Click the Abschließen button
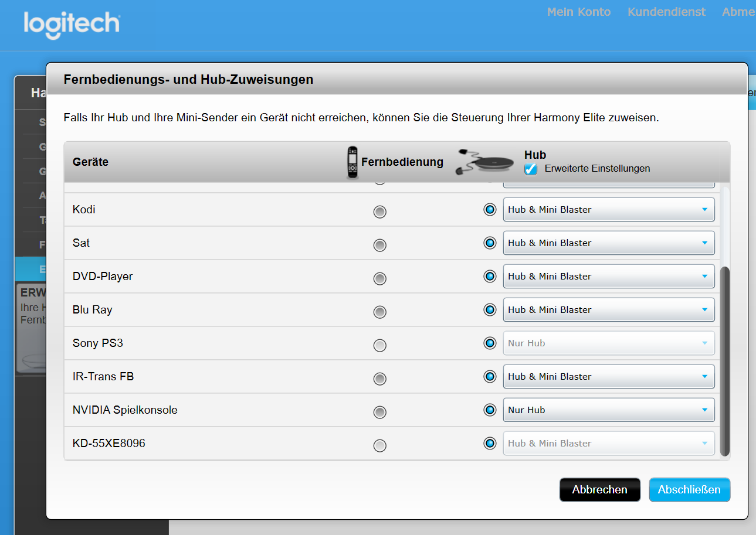This screenshot has height=535, width=756. tap(689, 490)
